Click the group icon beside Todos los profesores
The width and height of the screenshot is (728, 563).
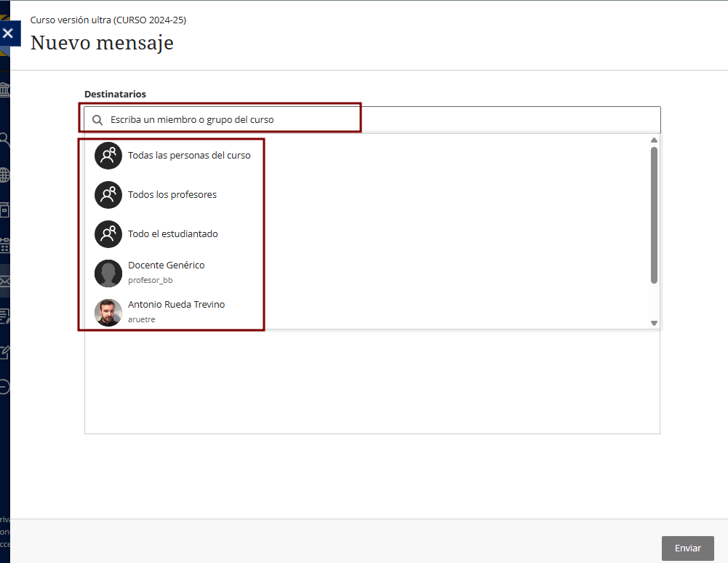(108, 195)
